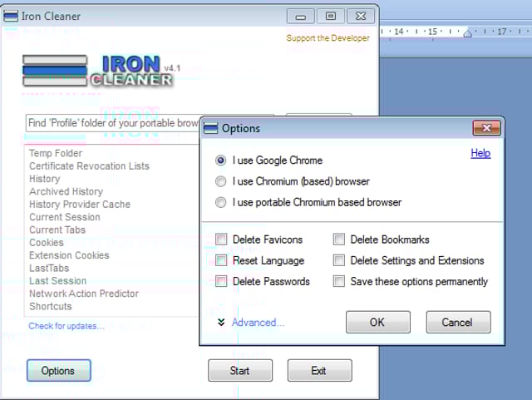Select 'Last Session' in the list
The image size is (532, 400).
point(58,281)
